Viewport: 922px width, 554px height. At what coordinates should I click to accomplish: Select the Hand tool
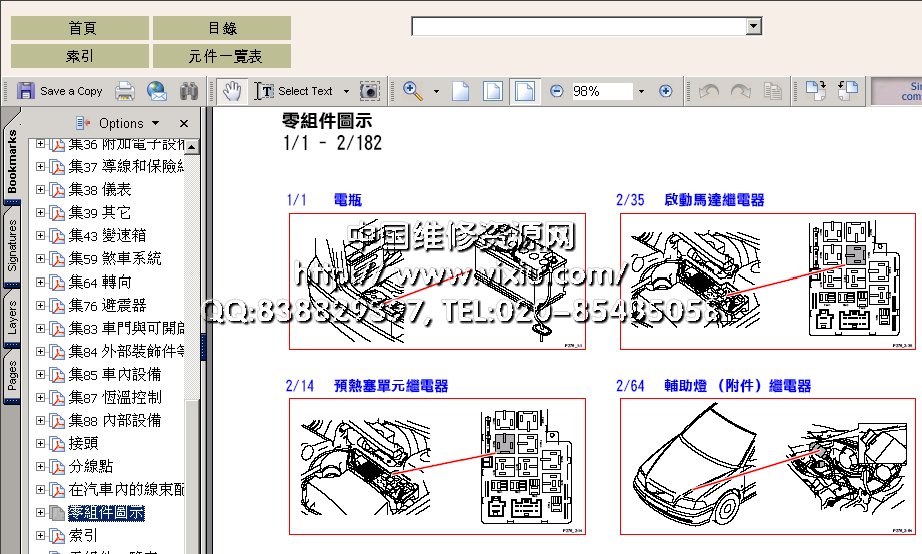232,91
